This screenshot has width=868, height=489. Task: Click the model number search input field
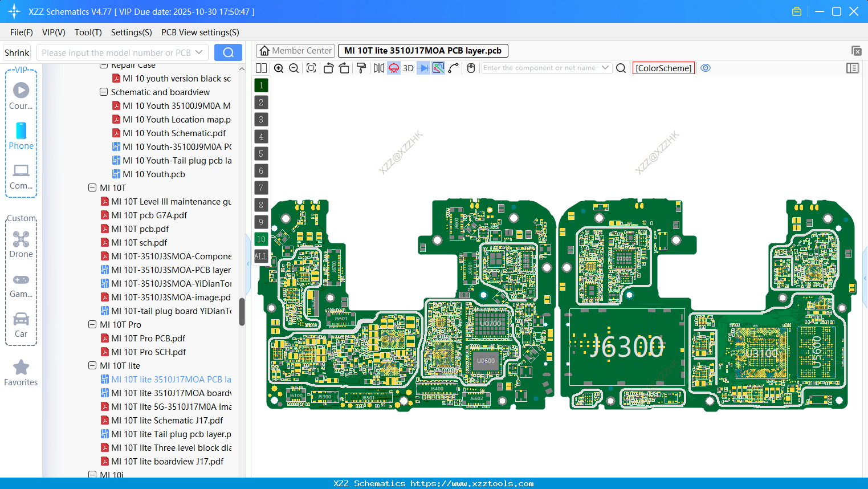(117, 52)
